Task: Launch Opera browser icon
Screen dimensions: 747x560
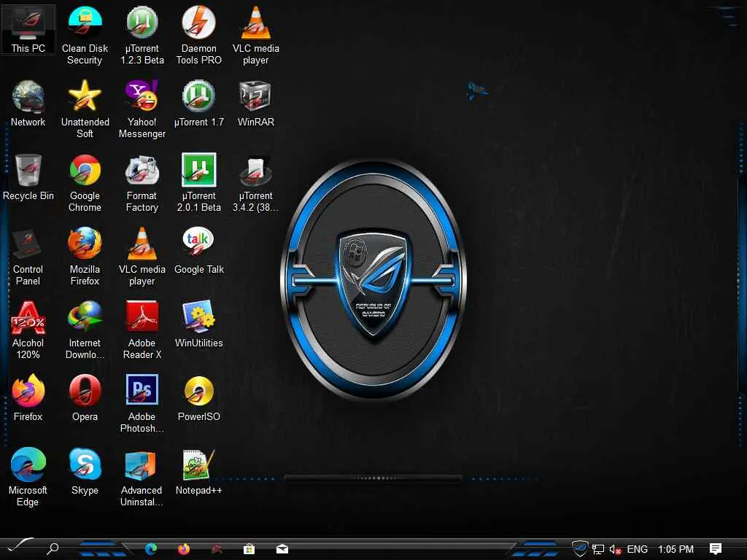Action: 85,398
